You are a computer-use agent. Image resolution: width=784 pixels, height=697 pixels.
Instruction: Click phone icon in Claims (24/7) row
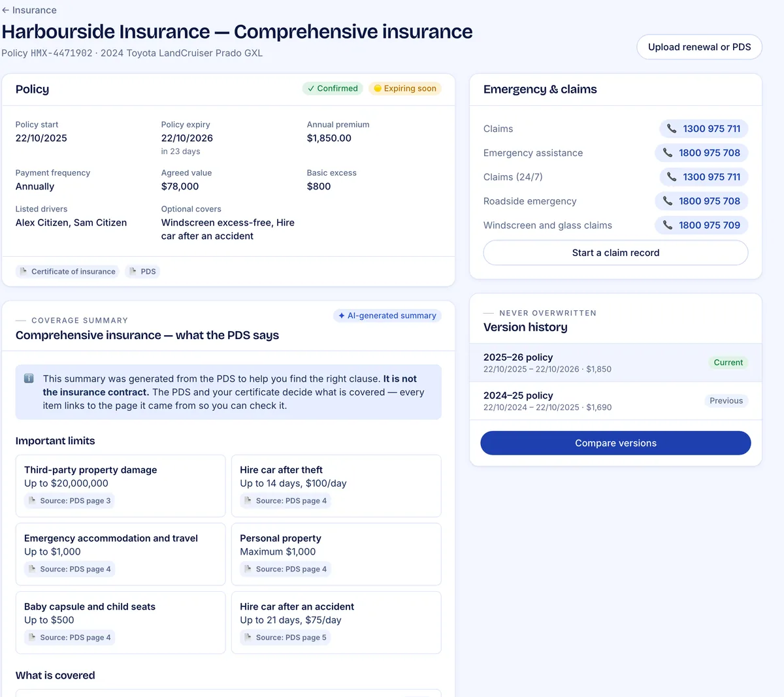point(672,177)
